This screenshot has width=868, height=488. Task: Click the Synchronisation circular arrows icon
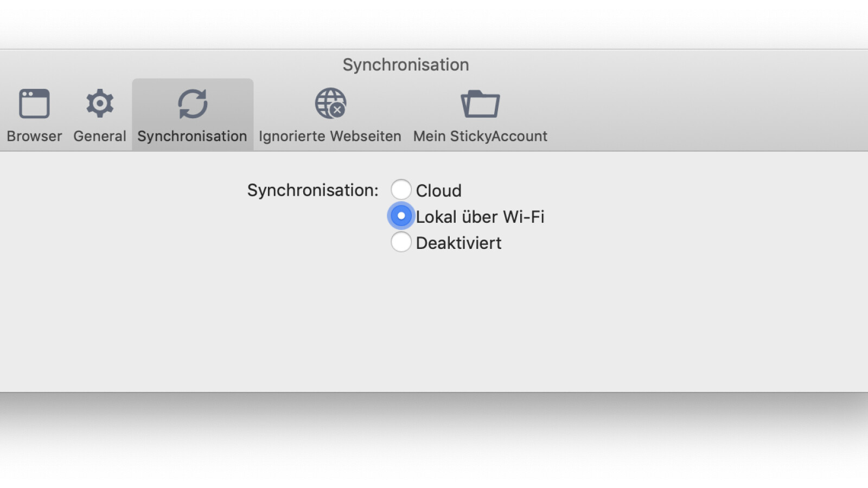pos(193,104)
